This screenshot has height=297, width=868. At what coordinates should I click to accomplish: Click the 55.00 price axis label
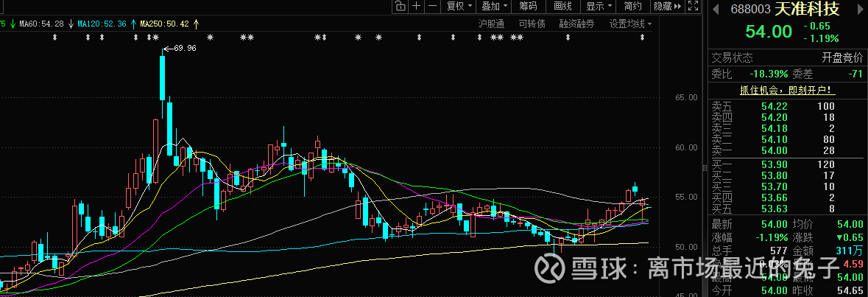pos(686,198)
